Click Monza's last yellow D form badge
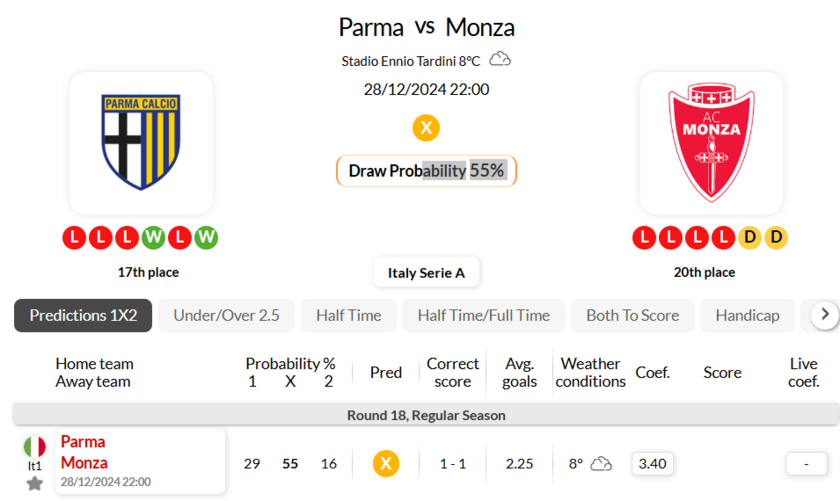This screenshot has height=501, width=840. 776,238
